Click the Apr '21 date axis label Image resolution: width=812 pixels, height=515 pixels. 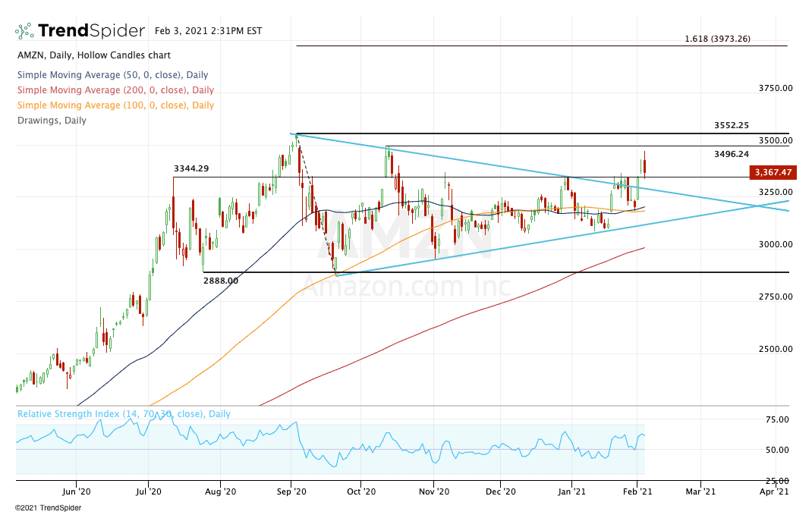click(x=774, y=491)
